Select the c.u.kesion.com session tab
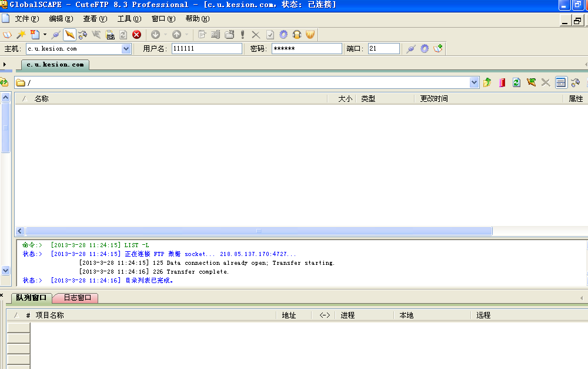The height and width of the screenshot is (369, 588). point(54,65)
